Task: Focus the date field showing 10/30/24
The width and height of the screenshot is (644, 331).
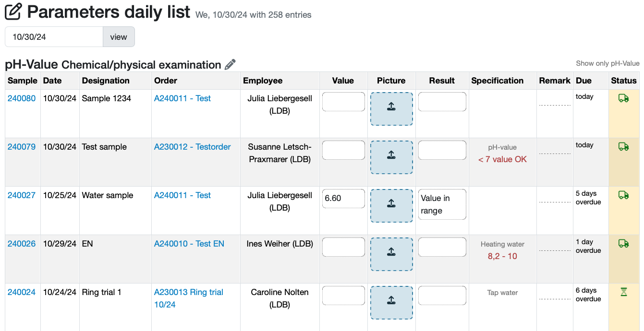Action: [x=54, y=37]
